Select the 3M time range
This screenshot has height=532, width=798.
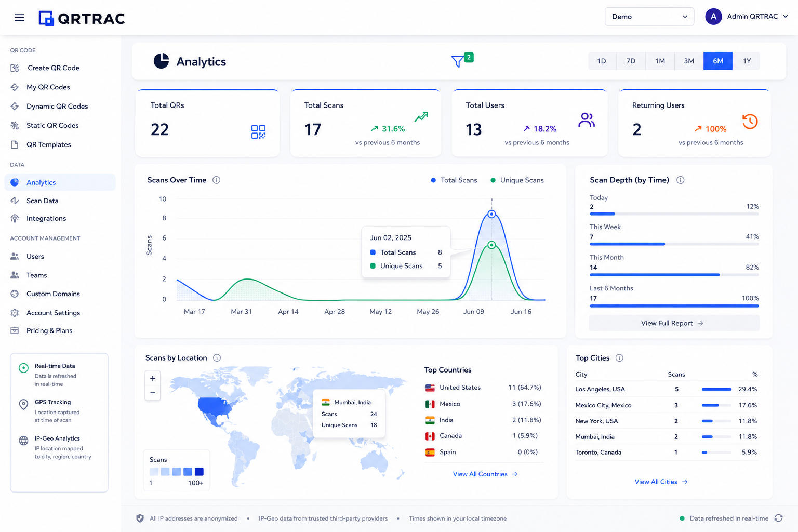click(x=689, y=61)
